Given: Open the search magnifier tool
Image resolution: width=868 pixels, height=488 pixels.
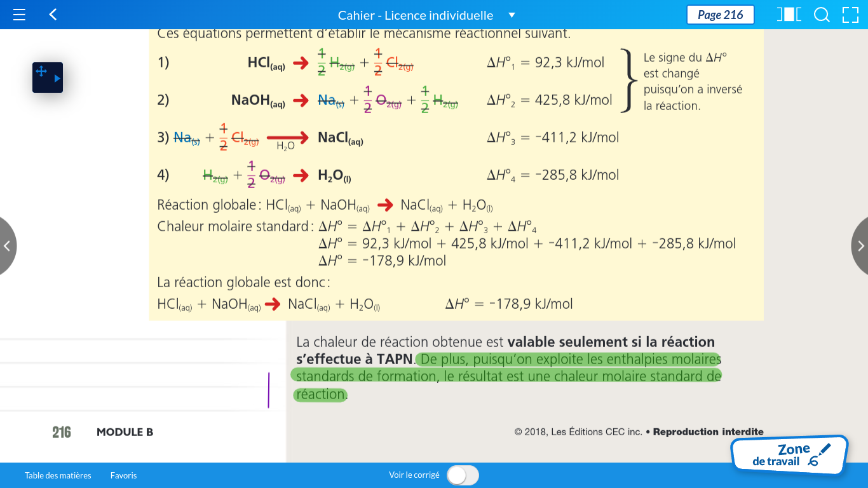Looking at the screenshot, I should click(x=822, y=15).
